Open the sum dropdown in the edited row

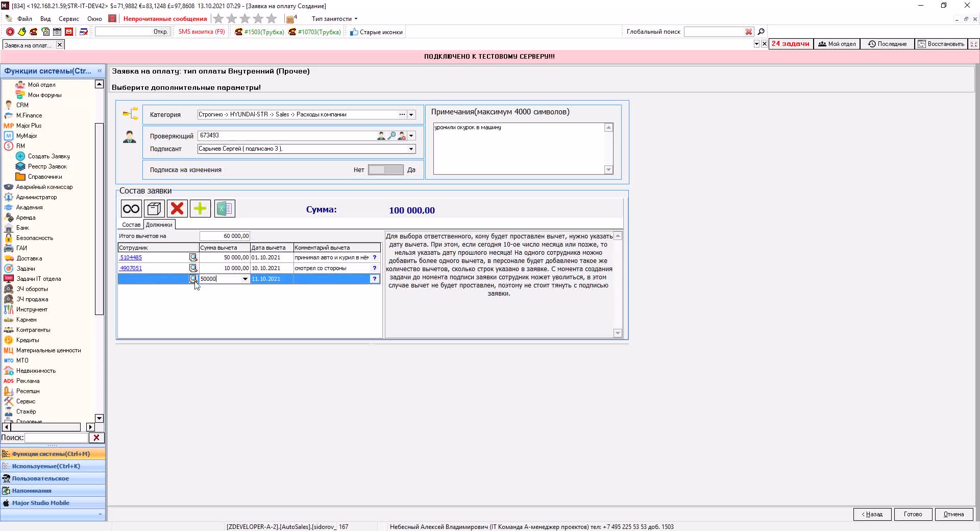245,279
